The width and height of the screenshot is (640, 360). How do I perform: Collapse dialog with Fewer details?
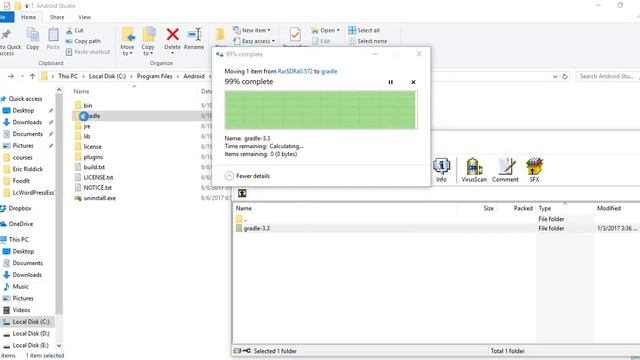pyautogui.click(x=247, y=176)
